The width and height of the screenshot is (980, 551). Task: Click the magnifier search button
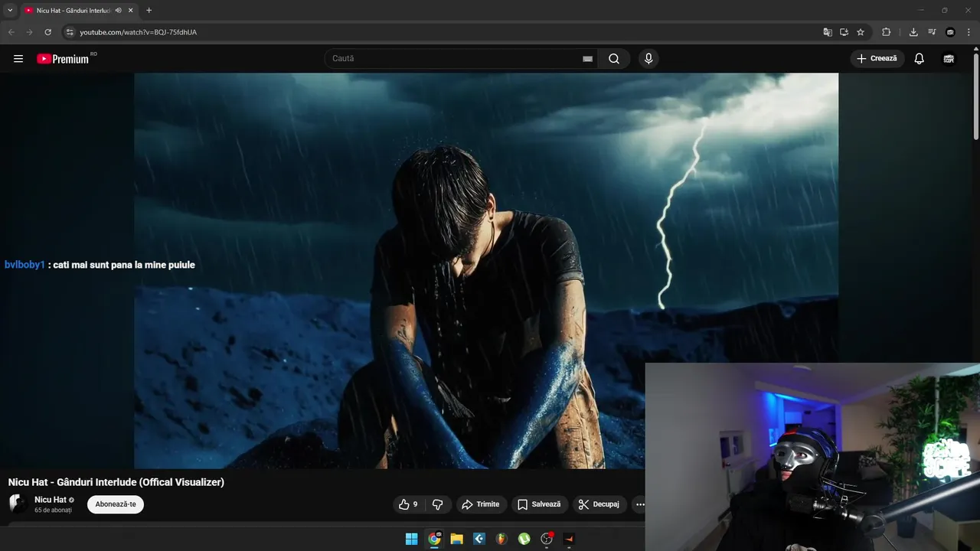pos(614,59)
